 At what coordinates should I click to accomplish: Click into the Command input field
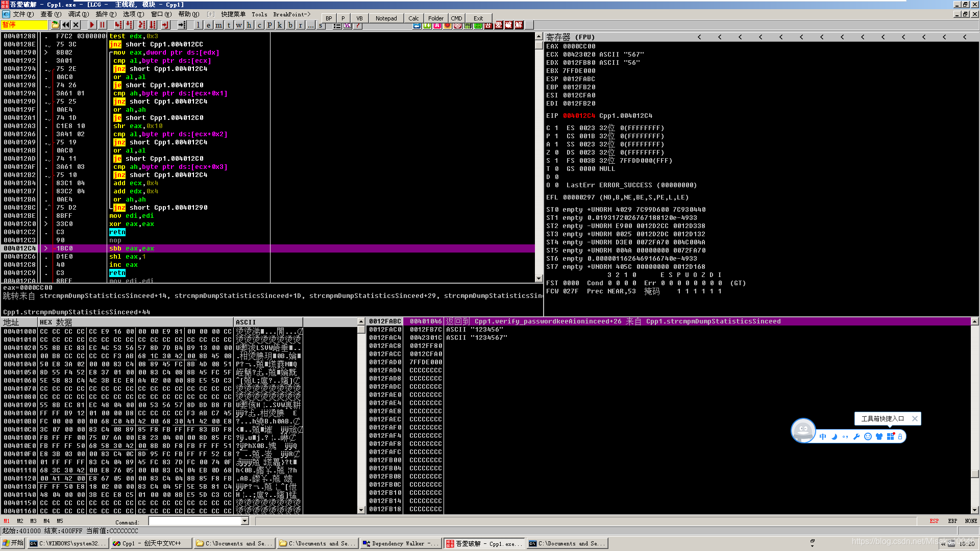point(195,521)
